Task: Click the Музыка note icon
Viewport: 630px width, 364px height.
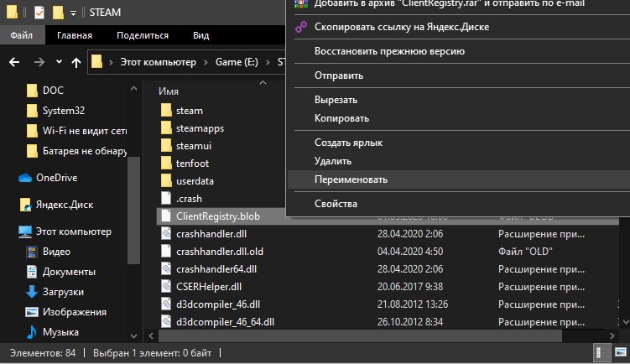Action: tap(32, 332)
